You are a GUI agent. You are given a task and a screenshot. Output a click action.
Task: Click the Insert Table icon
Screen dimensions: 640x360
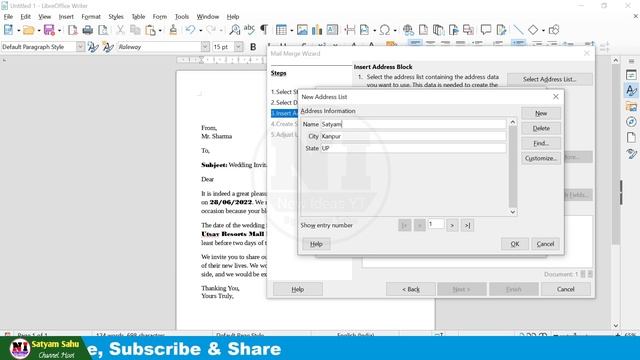[281, 30]
